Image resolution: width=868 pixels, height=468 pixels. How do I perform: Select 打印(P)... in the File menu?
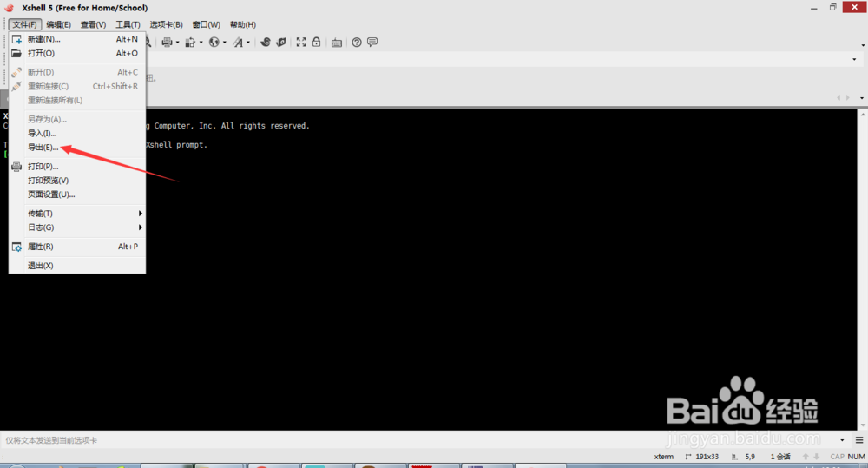coord(77,166)
